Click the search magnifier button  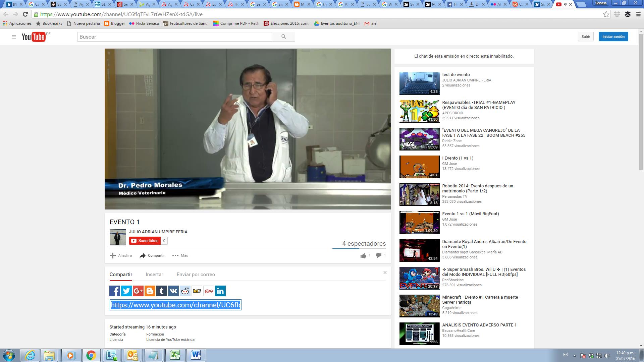284,37
